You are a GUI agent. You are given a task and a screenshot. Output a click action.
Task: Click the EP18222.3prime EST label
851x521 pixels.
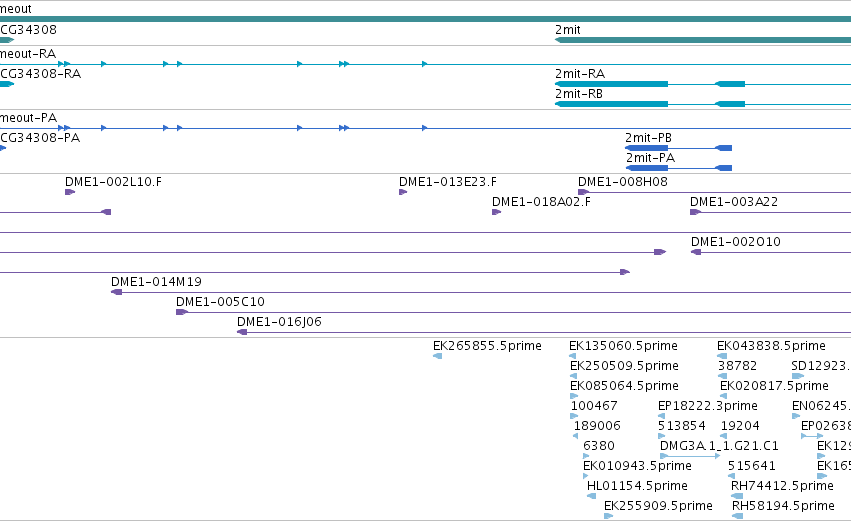tap(708, 406)
